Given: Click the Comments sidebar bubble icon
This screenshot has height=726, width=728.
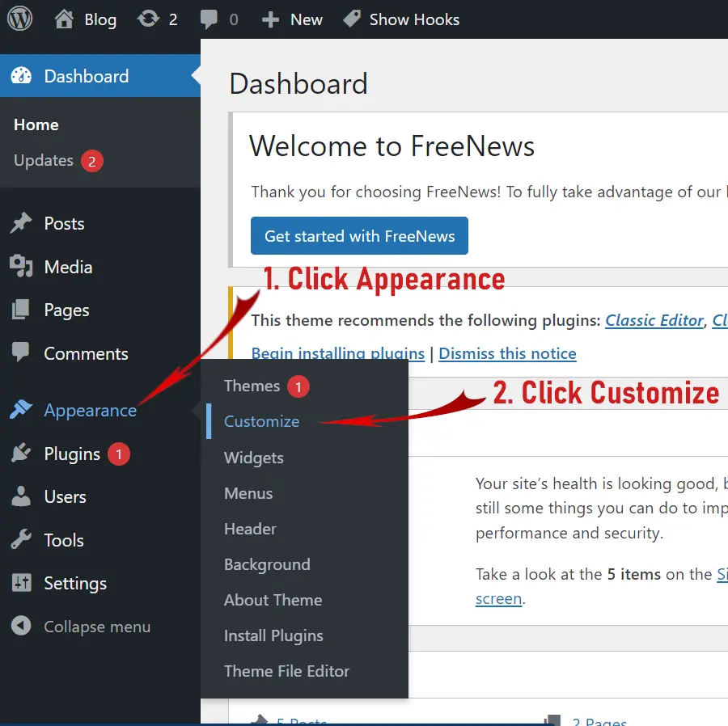Looking at the screenshot, I should pyautogui.click(x=21, y=352).
